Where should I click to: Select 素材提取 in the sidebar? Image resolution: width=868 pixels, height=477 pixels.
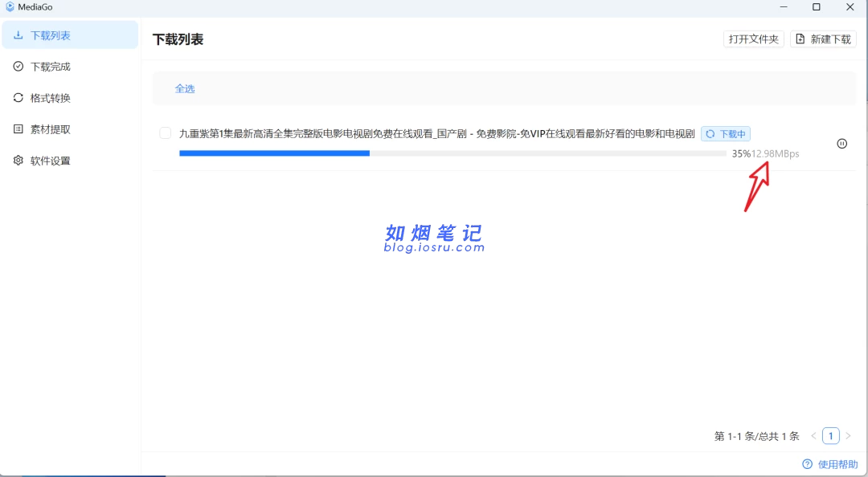[x=70, y=129]
